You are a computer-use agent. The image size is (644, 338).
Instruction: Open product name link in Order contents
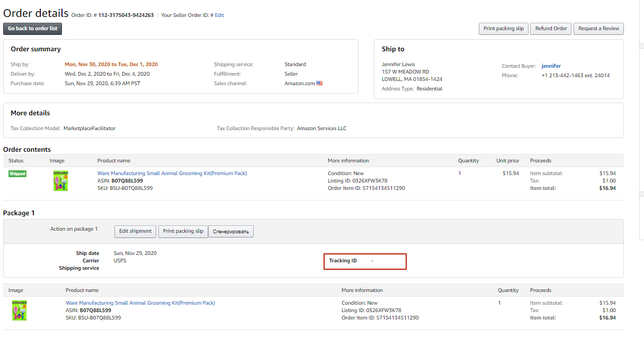point(172,173)
